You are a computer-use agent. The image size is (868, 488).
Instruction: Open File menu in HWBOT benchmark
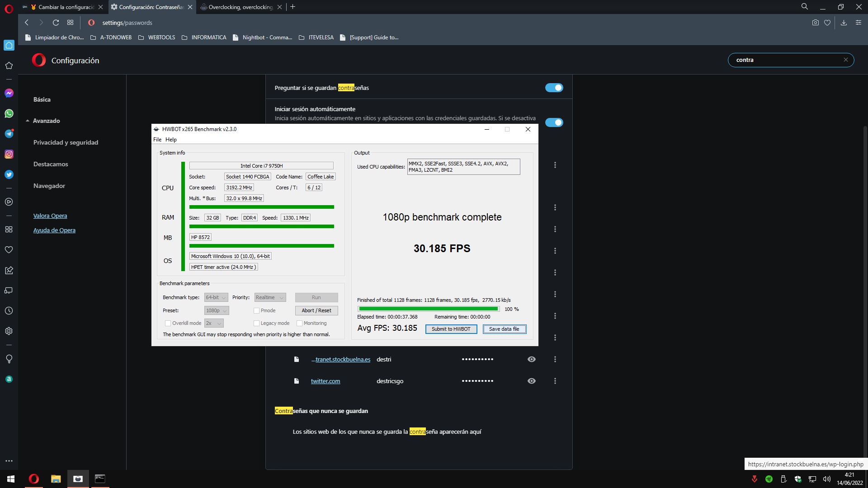point(157,140)
